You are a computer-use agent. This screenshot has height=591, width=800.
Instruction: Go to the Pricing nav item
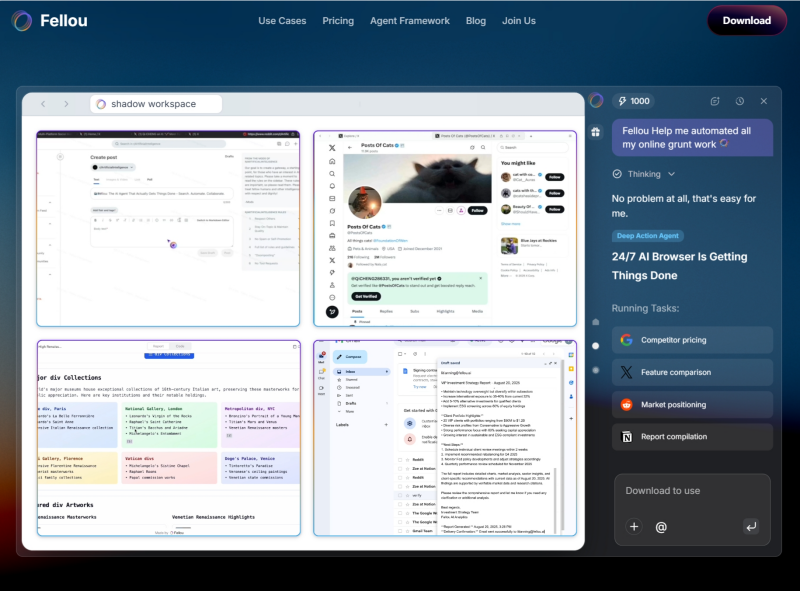coord(338,21)
